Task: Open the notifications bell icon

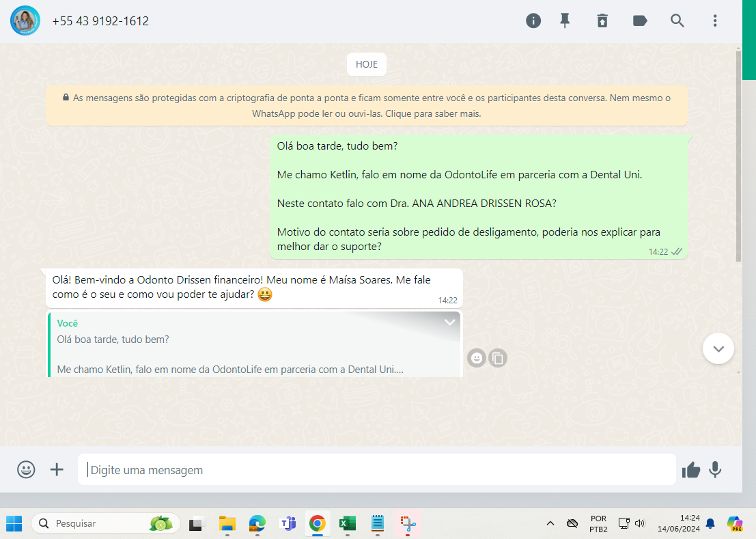Action: point(710,523)
